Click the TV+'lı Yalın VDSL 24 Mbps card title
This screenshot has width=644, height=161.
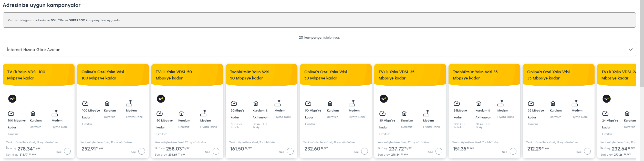pos(618,75)
